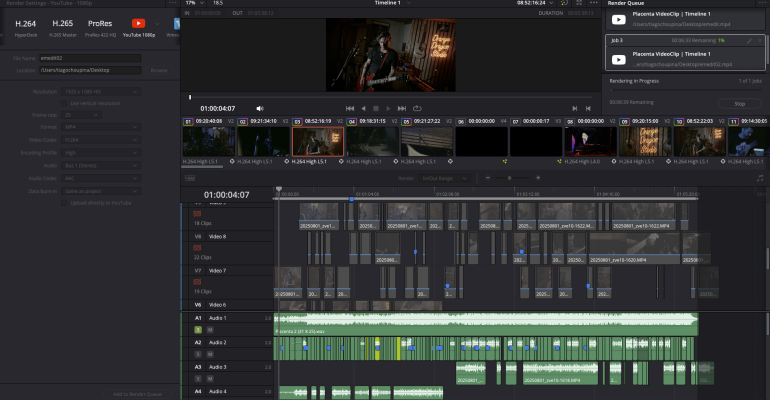Adjust the timeline zoom slider handle
Screen dimensions: 770x400
click(x=509, y=178)
